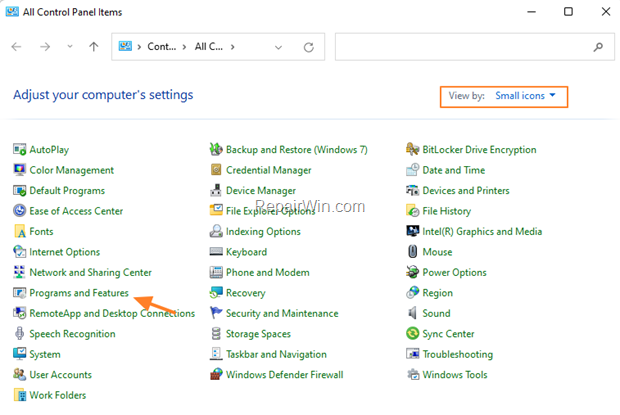Open the Region link
The image size is (620, 415).
[x=437, y=293]
